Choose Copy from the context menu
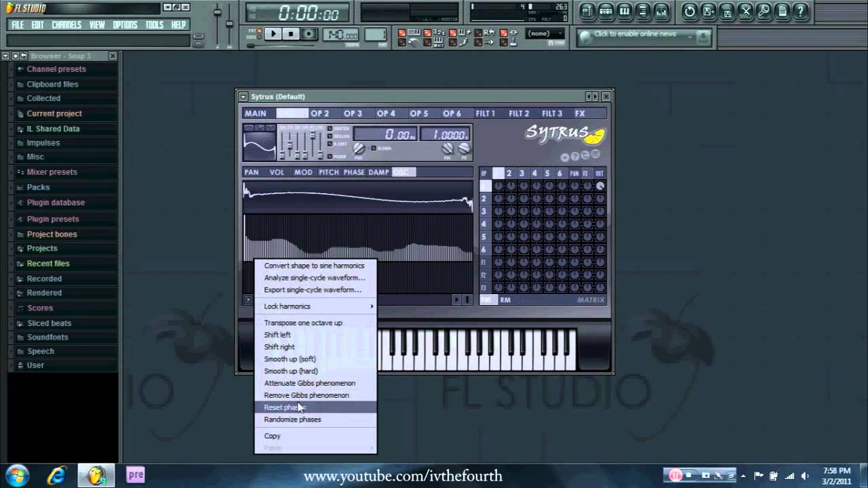 click(315, 436)
